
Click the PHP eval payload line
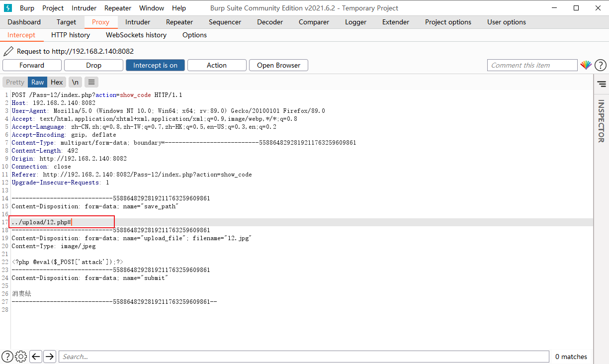[67, 262]
